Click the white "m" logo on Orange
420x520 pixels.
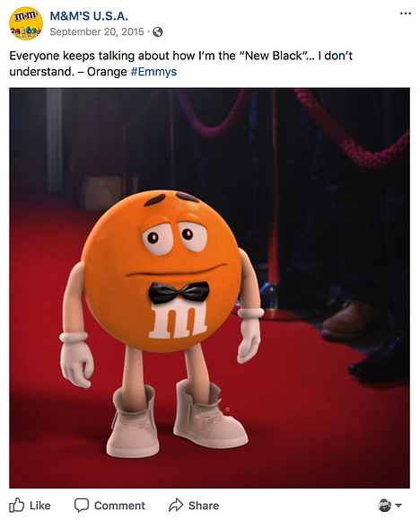coord(178,322)
